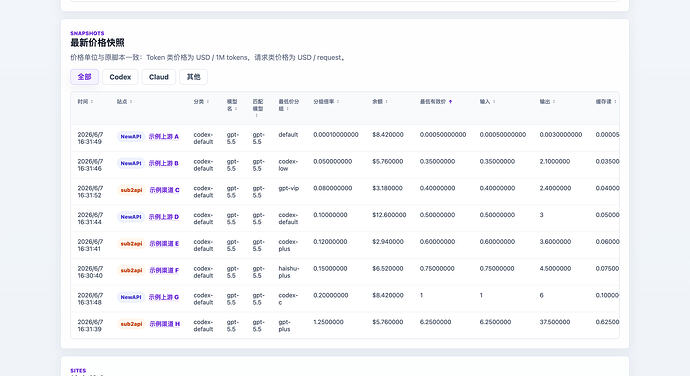The height and width of the screenshot is (376, 690).
Task: Sort by 余额 column sort icon
Action: [x=386, y=102]
